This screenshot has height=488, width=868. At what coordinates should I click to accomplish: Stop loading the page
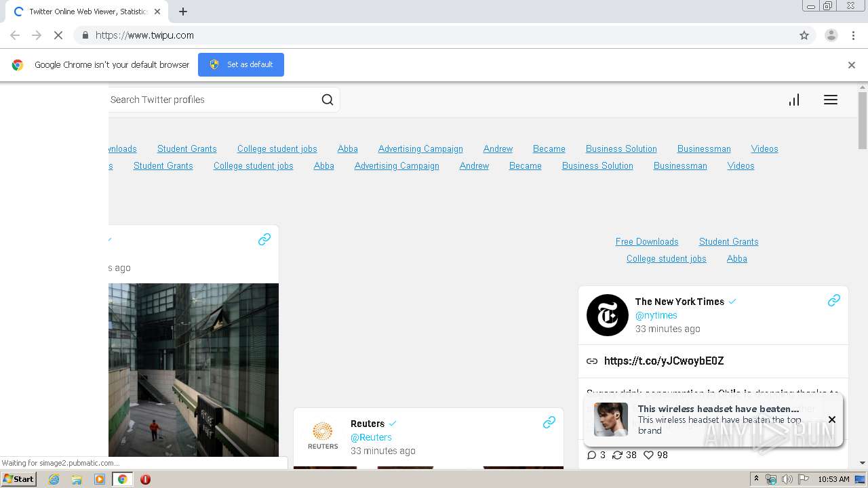point(58,35)
